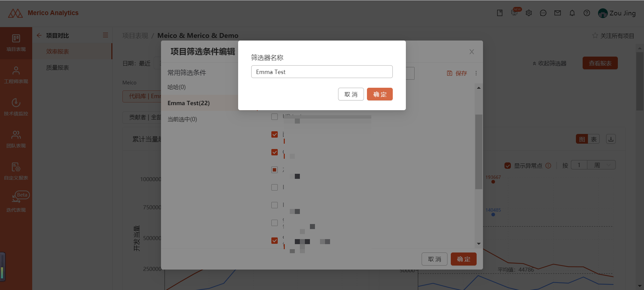Switch chart to 图 view

click(582, 139)
